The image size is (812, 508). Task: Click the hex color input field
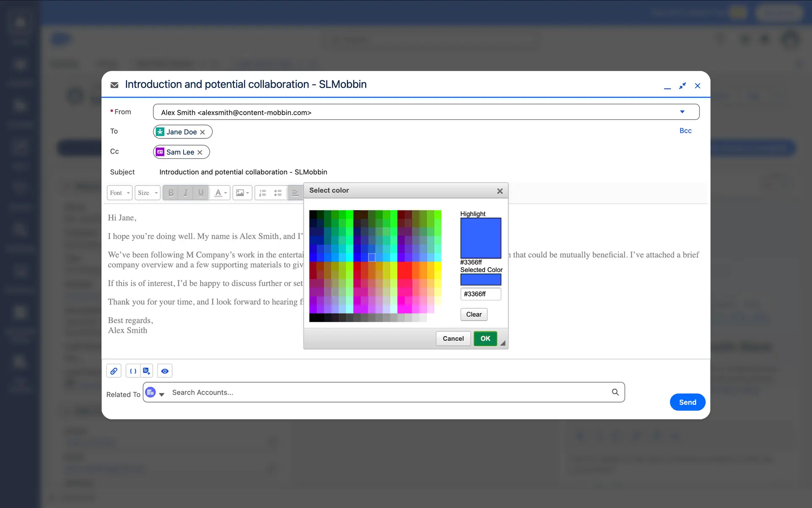480,294
